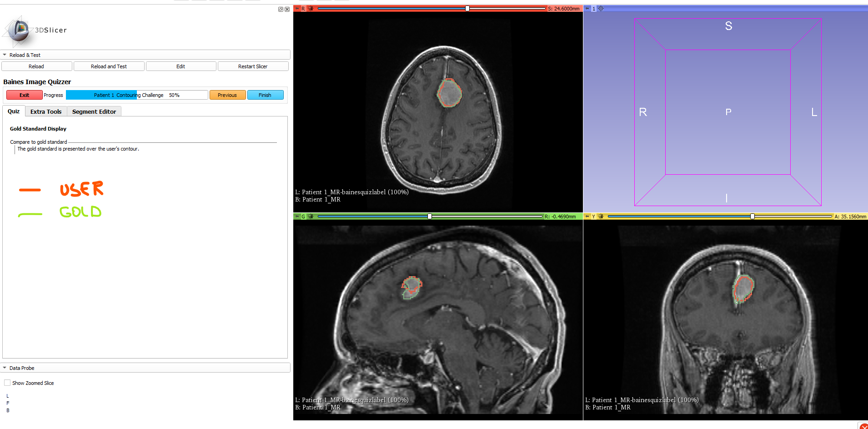Click the orange Previous button
868x429 pixels.
click(227, 95)
